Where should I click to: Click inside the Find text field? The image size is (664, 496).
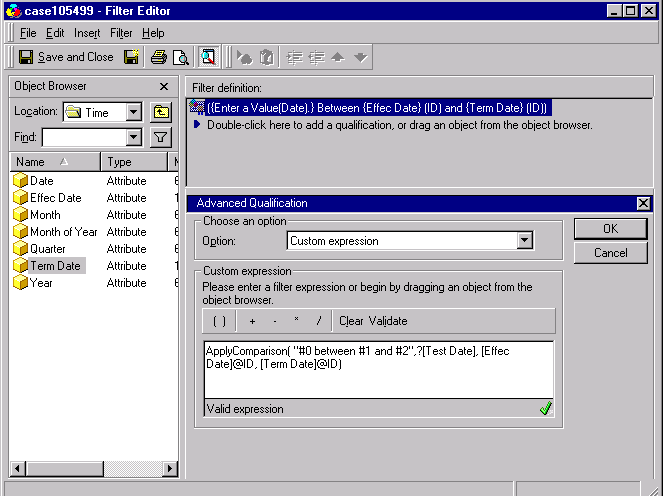click(x=84, y=137)
